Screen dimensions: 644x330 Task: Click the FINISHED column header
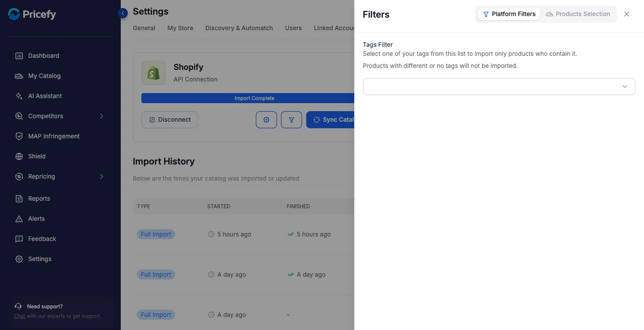298,206
